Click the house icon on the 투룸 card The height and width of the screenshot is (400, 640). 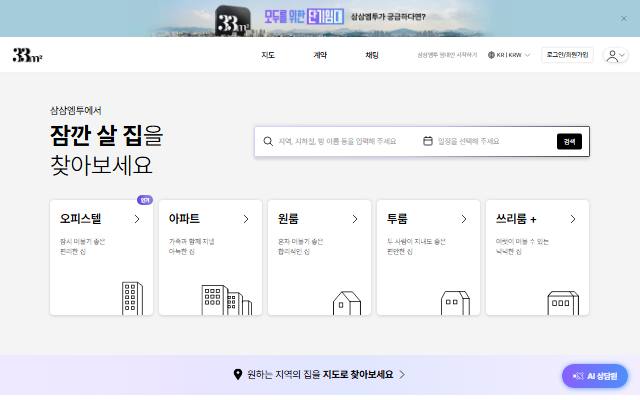[x=456, y=303]
